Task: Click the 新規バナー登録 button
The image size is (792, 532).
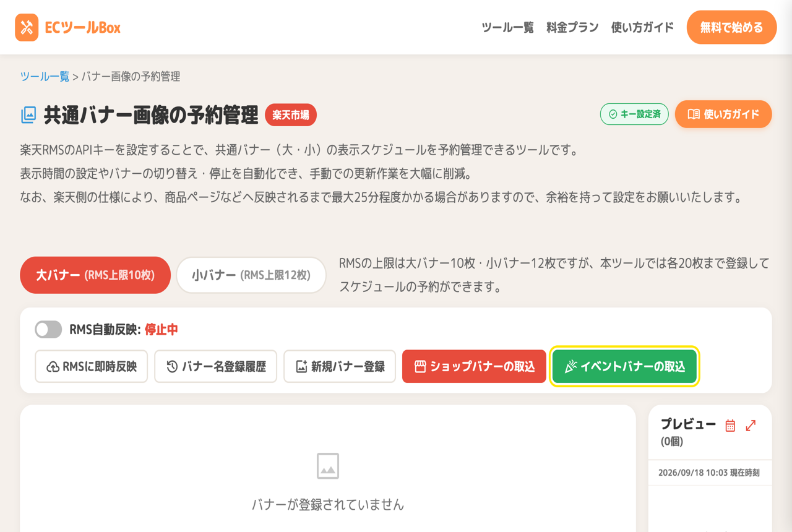Action: pos(340,366)
